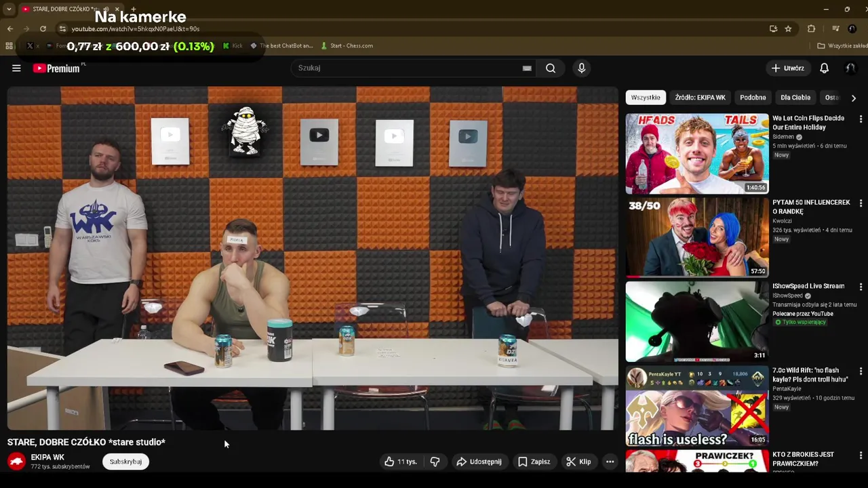Open options for IShowSpeed Live Stream video
Image resolution: width=868 pixels, height=488 pixels.
coord(861,287)
